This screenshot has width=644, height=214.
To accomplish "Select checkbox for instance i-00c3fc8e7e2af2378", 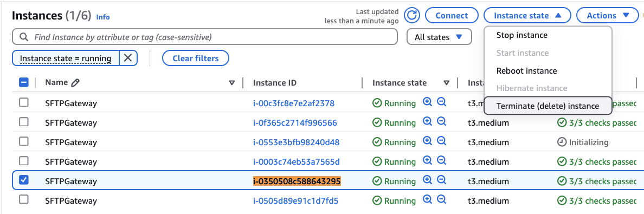I will pyautogui.click(x=24, y=103).
